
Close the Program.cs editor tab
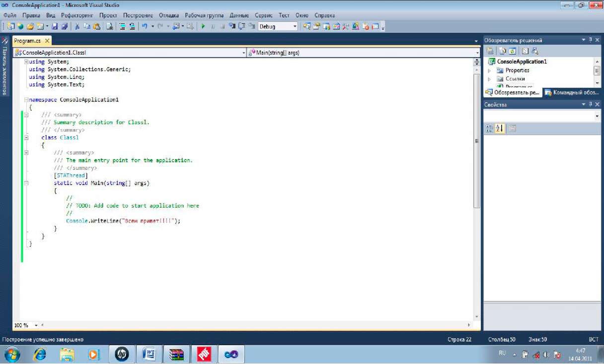click(x=47, y=41)
